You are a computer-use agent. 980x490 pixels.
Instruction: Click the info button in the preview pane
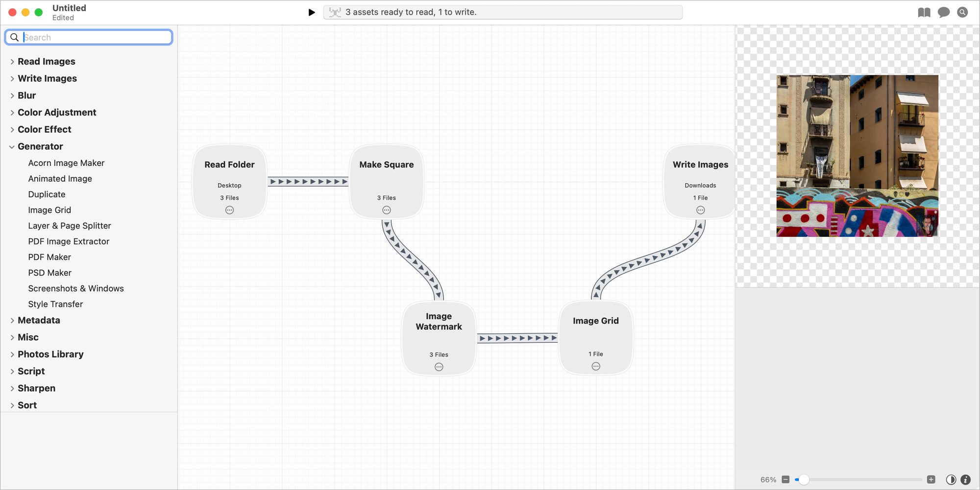[x=966, y=480]
